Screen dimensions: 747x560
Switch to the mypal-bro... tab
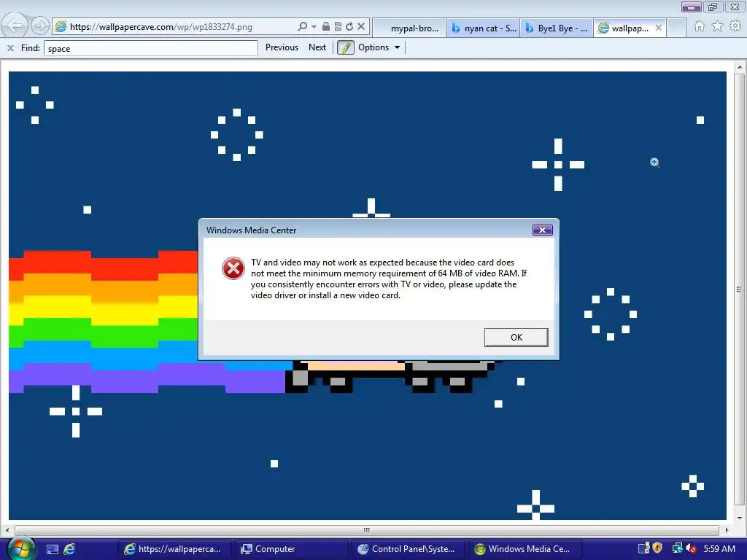click(x=409, y=28)
